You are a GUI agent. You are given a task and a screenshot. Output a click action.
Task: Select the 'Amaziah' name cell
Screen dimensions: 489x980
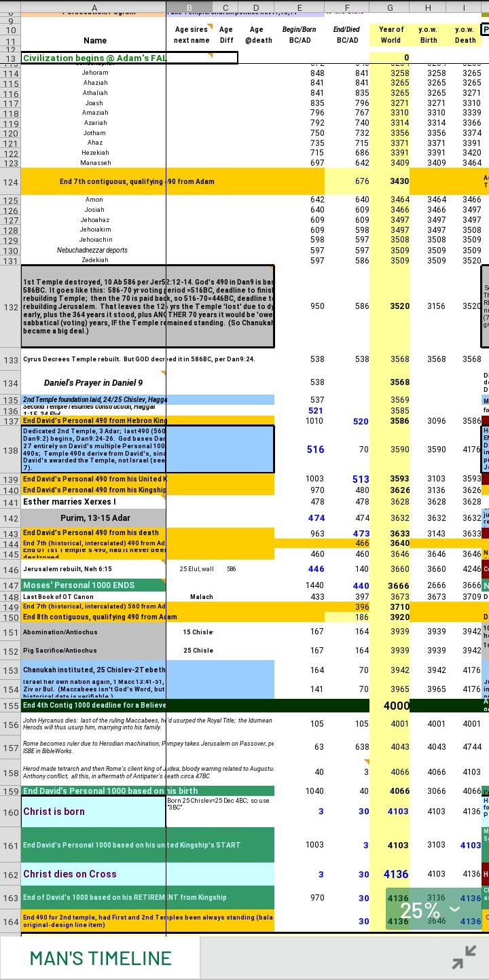94,113
